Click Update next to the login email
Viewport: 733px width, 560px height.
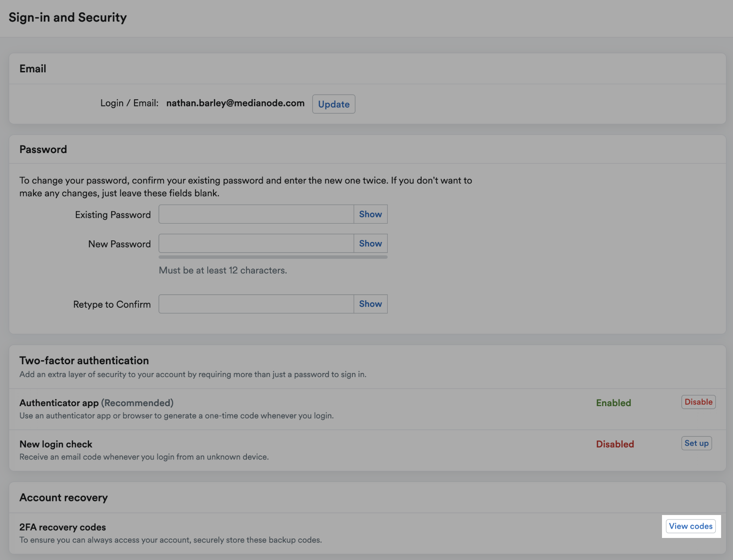coord(333,104)
